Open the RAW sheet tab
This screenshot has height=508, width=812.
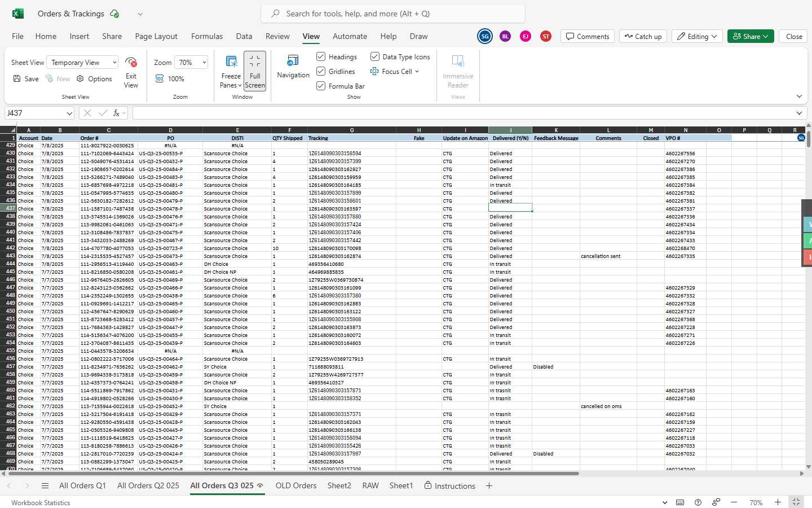point(370,486)
